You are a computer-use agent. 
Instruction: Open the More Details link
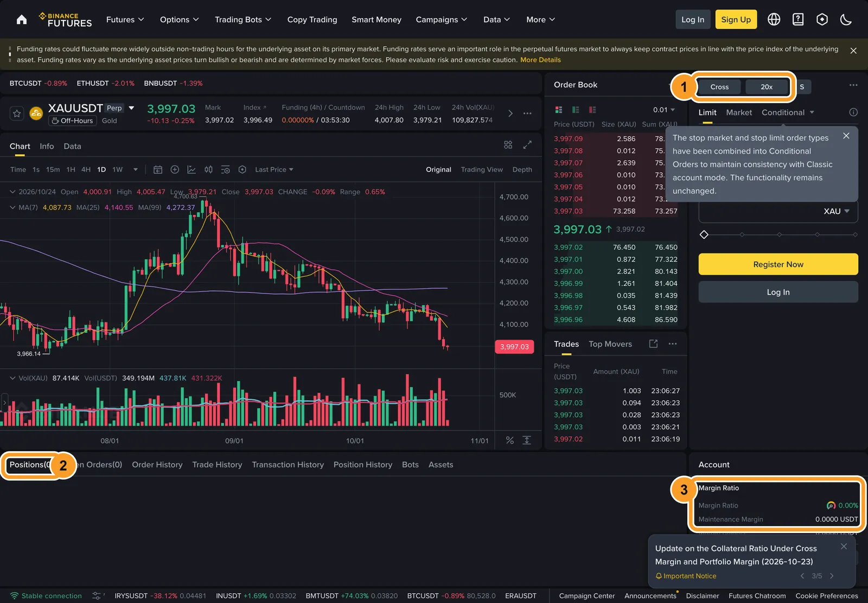(540, 60)
